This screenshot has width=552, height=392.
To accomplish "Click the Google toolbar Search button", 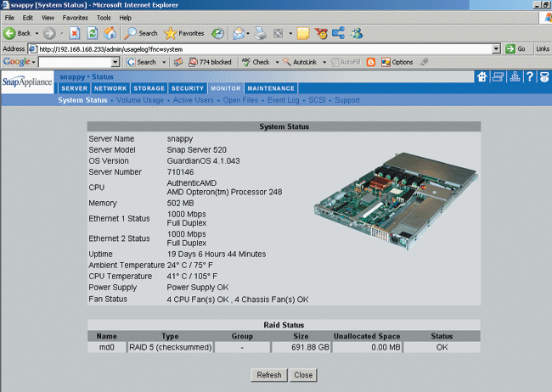I will coord(142,62).
